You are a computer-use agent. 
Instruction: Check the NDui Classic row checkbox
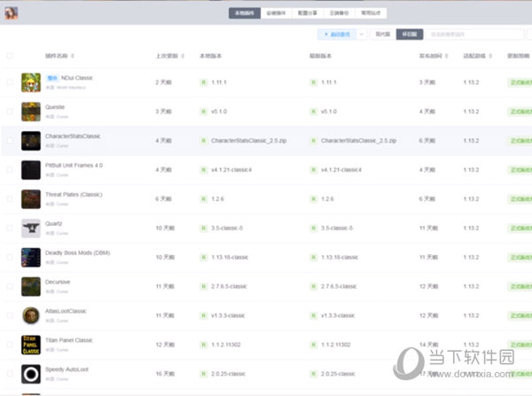pyautogui.click(x=10, y=82)
